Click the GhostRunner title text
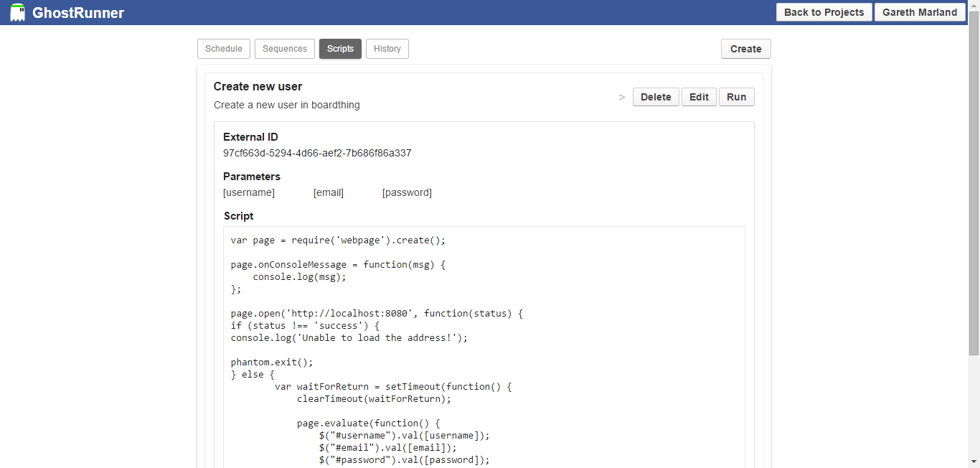 (x=78, y=13)
